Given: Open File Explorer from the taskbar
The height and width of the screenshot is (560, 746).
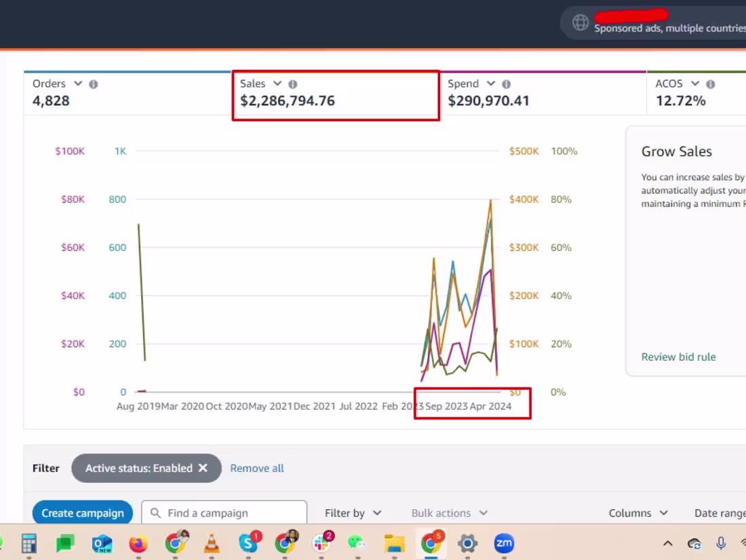Looking at the screenshot, I should [x=394, y=543].
